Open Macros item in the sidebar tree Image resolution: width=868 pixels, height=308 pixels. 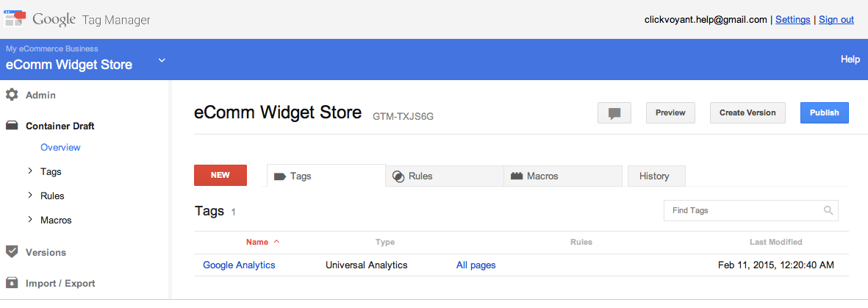[x=56, y=221]
